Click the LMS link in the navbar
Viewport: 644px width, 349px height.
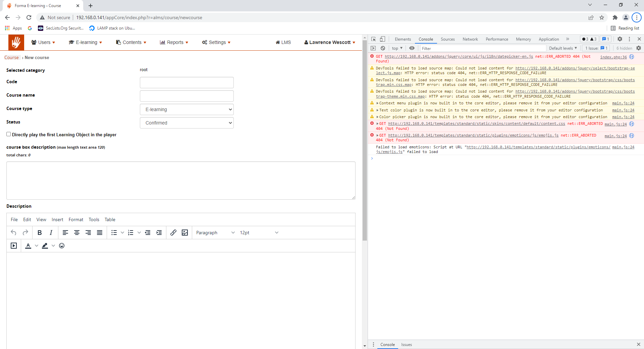[283, 42]
